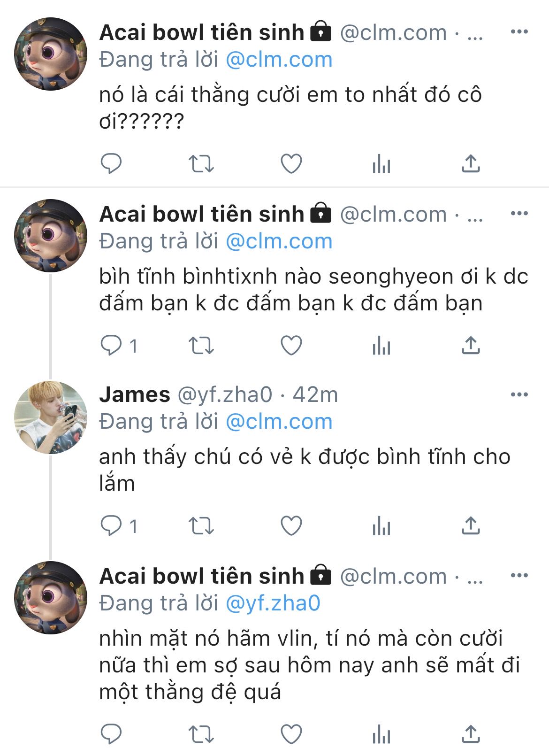This screenshot has width=549, height=756.
Task: Open the James display name
Action: [135, 394]
